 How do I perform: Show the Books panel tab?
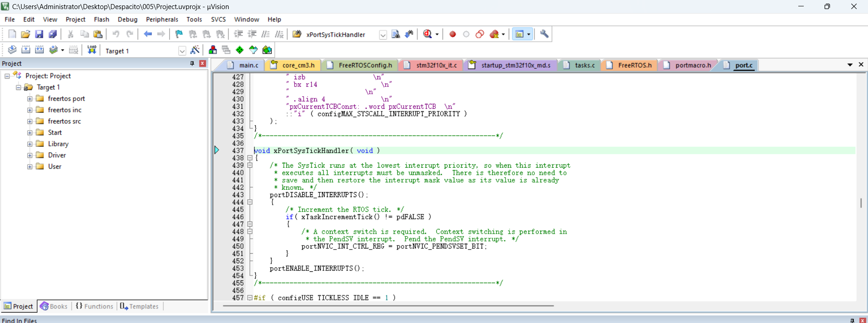54,306
